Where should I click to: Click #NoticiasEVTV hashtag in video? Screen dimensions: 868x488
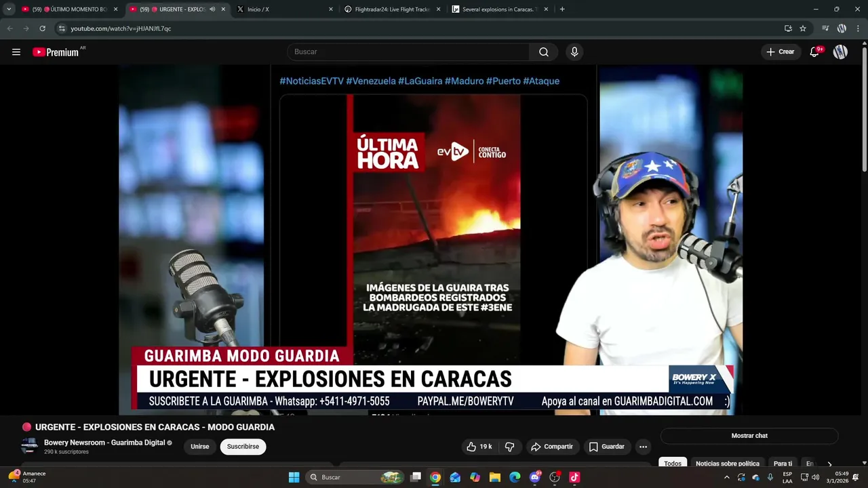[x=311, y=81]
